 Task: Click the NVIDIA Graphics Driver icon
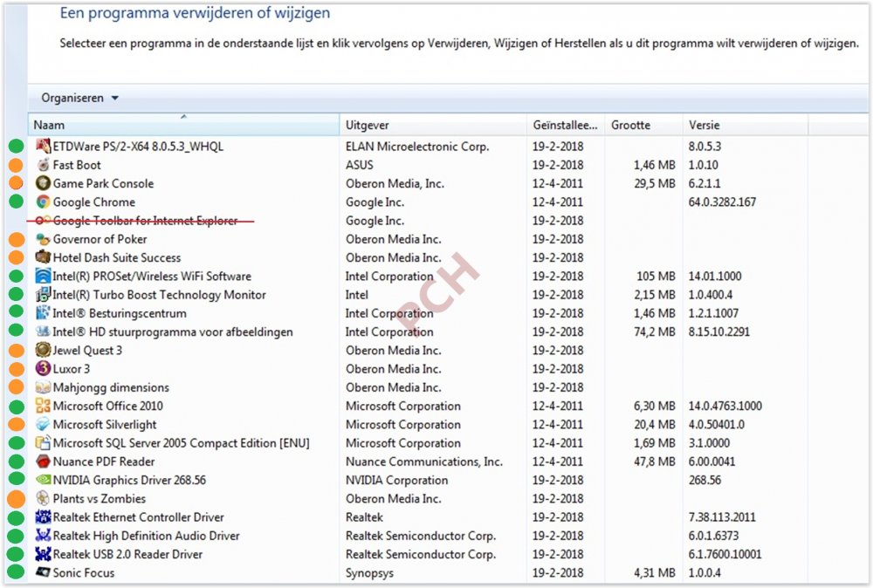tap(43, 480)
